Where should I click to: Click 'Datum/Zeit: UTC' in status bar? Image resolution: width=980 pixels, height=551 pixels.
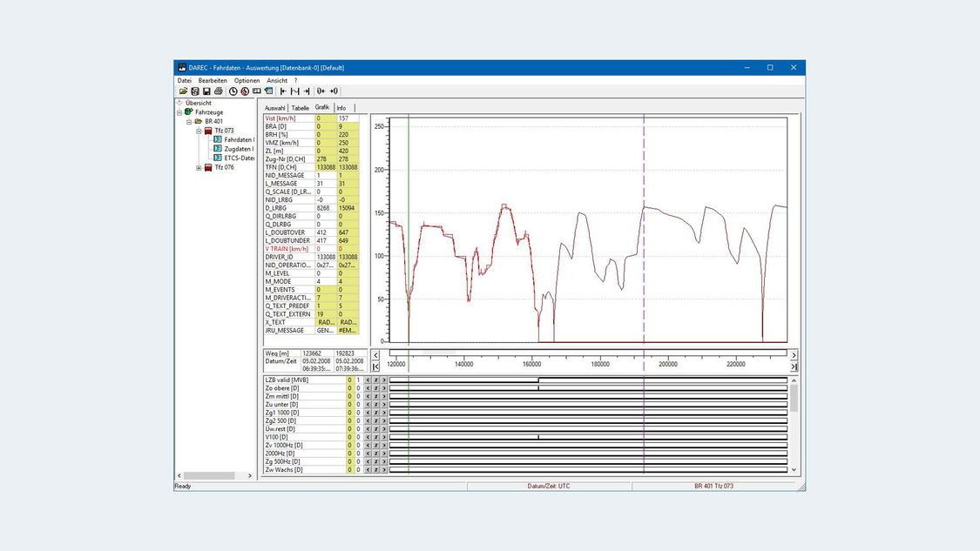[549, 486]
